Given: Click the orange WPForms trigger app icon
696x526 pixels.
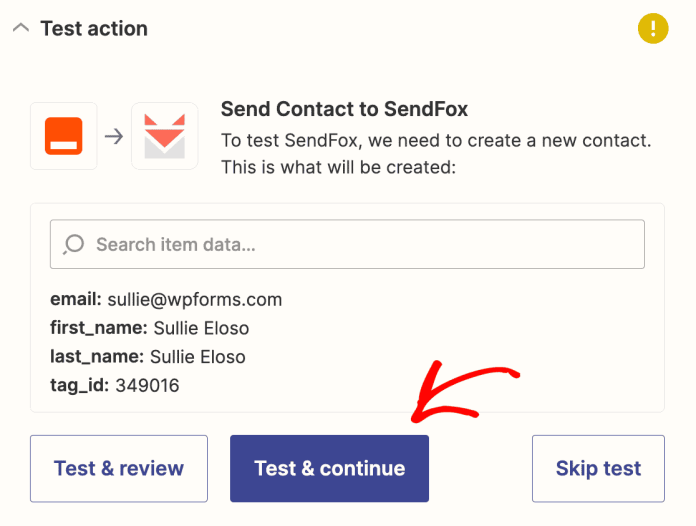Looking at the screenshot, I should coord(64,136).
